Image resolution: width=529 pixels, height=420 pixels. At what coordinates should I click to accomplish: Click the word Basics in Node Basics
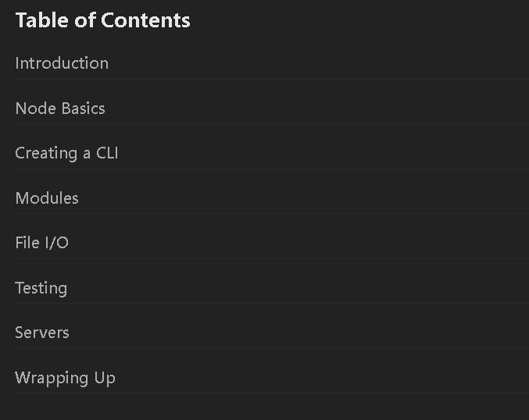pyautogui.click(x=84, y=109)
